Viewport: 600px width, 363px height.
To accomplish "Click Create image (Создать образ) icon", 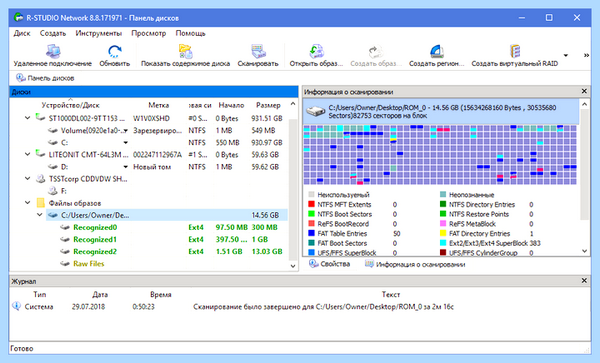I will tap(375, 51).
